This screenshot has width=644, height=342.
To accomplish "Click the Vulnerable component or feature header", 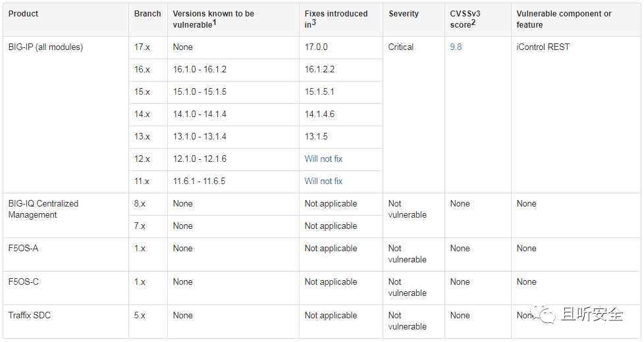I will (x=564, y=19).
